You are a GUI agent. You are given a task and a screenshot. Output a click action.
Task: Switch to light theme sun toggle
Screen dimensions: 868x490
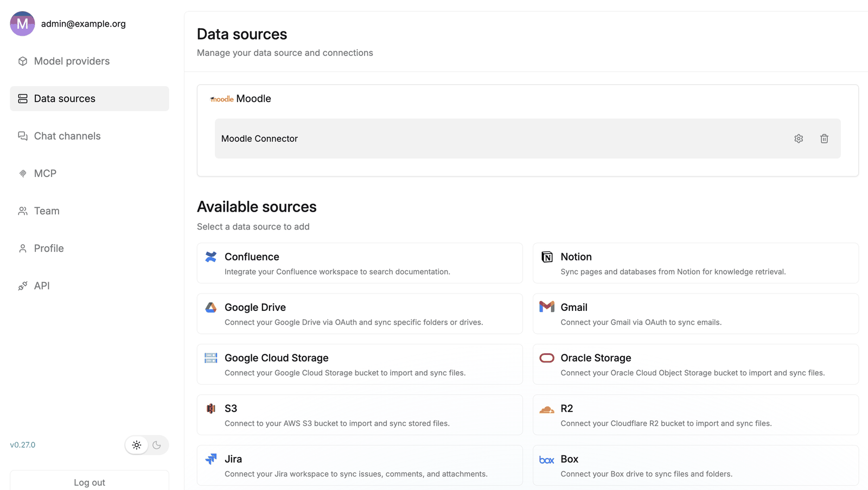tap(137, 445)
